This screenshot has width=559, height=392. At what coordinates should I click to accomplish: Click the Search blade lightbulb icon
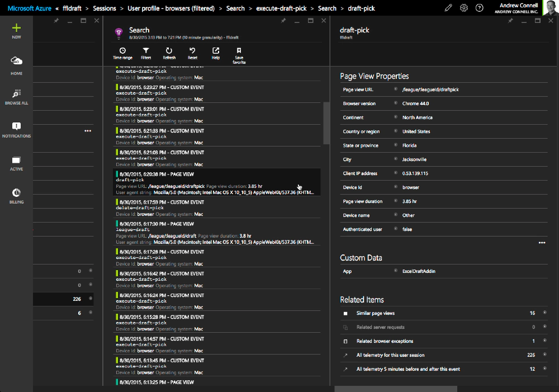tap(119, 33)
